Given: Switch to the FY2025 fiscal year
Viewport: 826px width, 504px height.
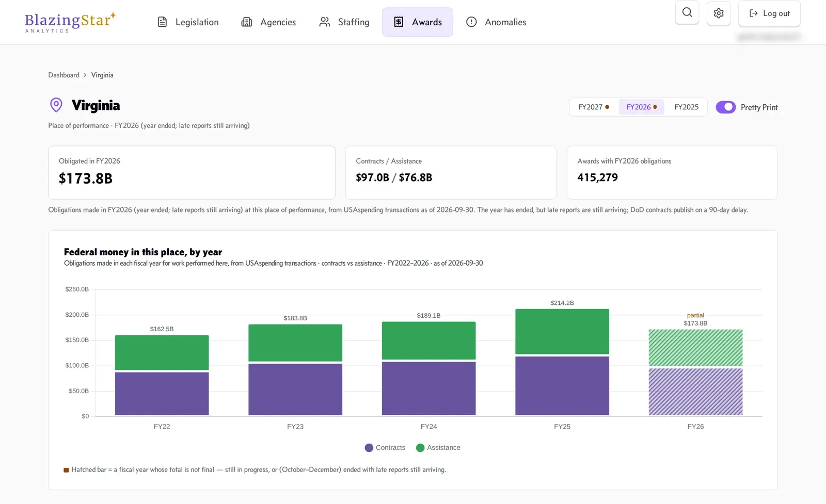Looking at the screenshot, I should 686,107.
